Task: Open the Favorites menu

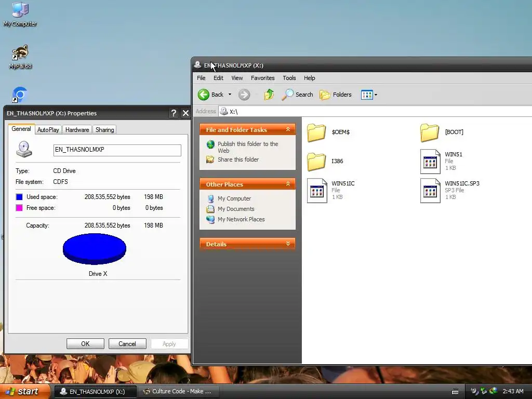Action: [x=262, y=78]
